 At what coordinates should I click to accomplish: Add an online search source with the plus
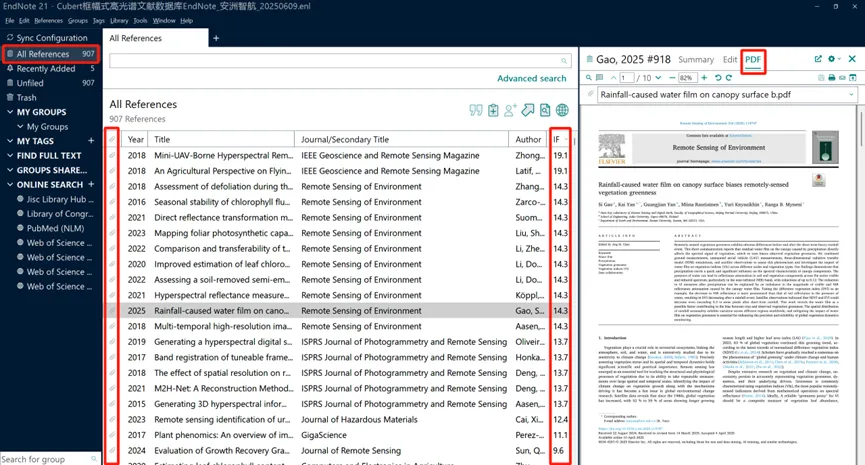tap(91, 184)
